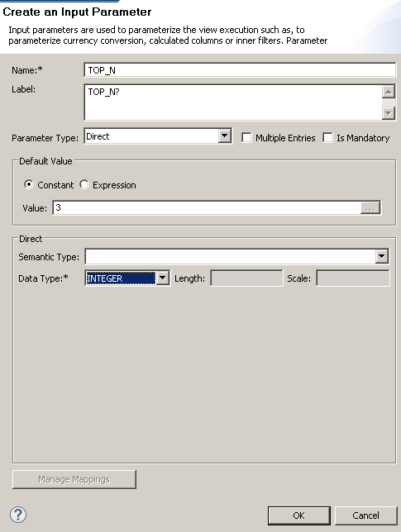Click the Cancel button
The height and width of the screenshot is (532, 401).
click(x=365, y=515)
